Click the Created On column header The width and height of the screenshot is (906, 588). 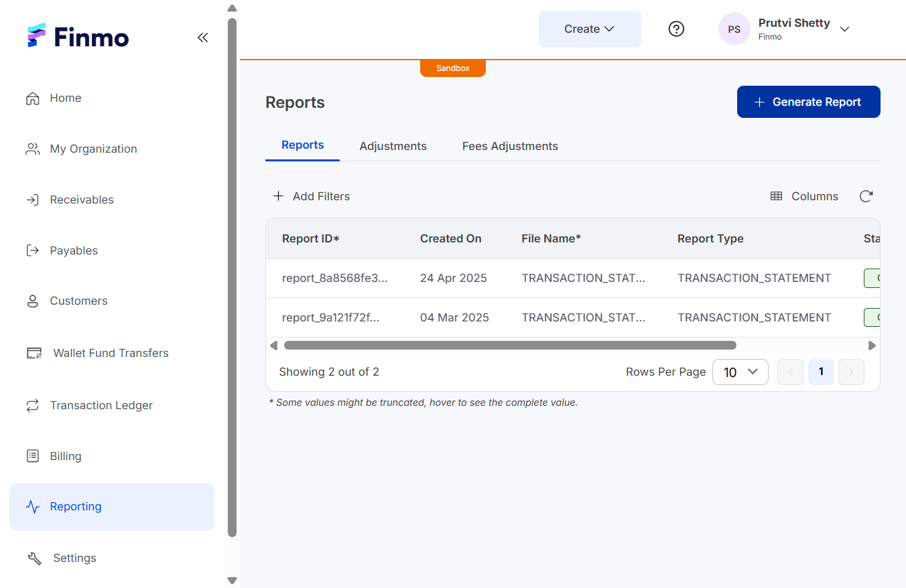click(x=451, y=238)
